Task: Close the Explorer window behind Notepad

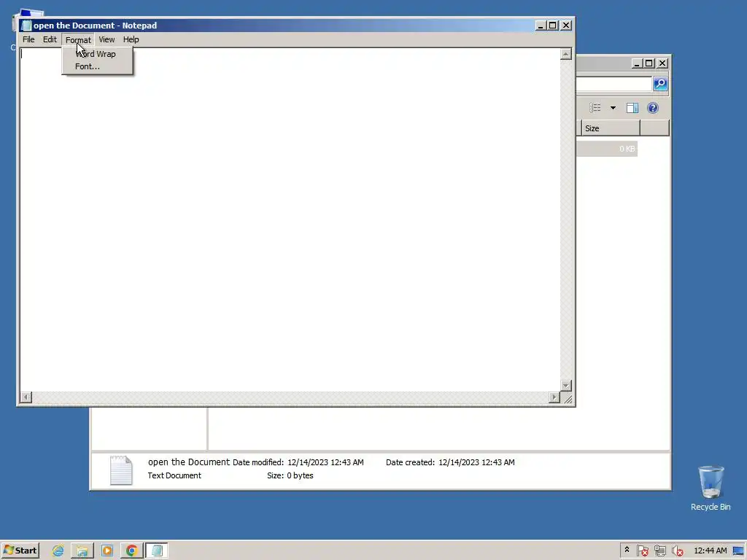Action: coord(662,63)
